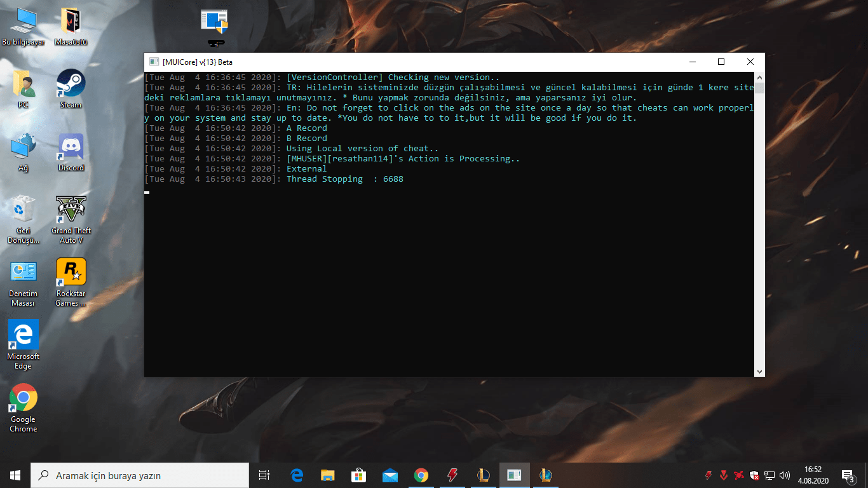Open File Explorer from the taskbar
Viewport: 868px width, 488px height.
tap(328, 475)
